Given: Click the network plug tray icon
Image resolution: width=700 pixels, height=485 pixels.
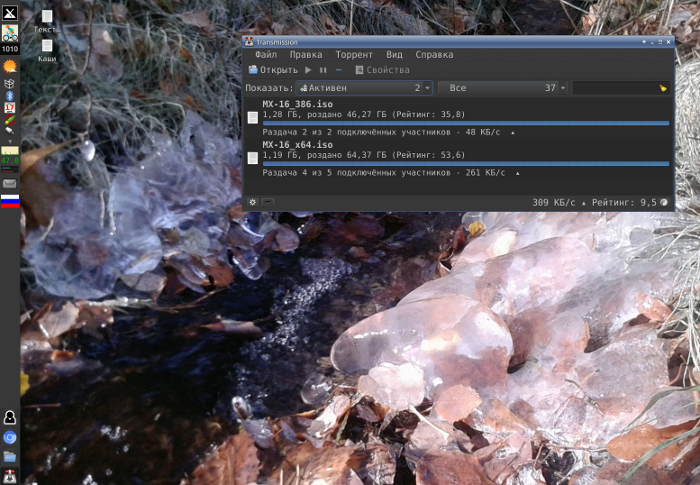Looking at the screenshot, I should click(x=9, y=130).
